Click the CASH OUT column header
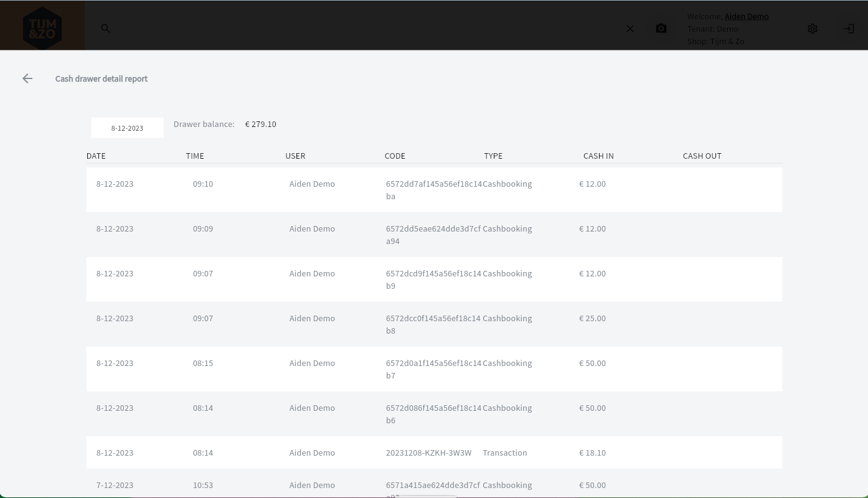Screen dimensions: 868x498 point(702,156)
